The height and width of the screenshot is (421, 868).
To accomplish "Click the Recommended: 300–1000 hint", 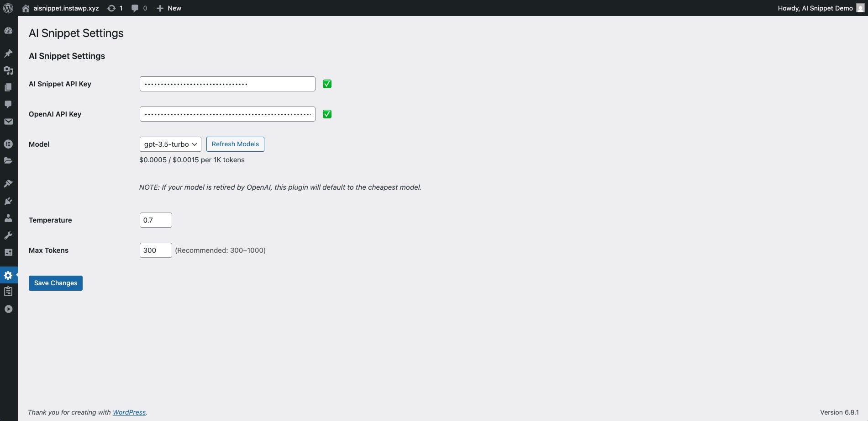I will [x=220, y=250].
